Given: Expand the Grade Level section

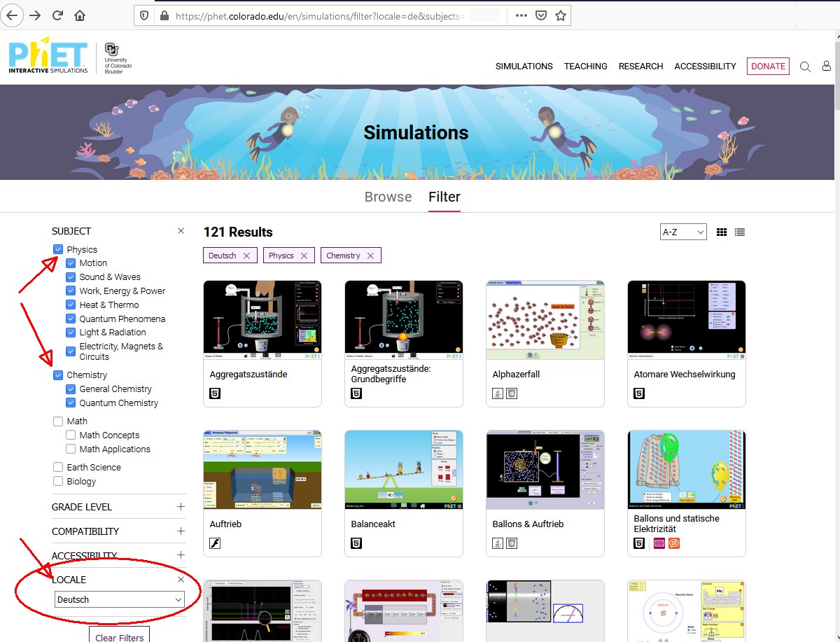Looking at the screenshot, I should tap(181, 507).
